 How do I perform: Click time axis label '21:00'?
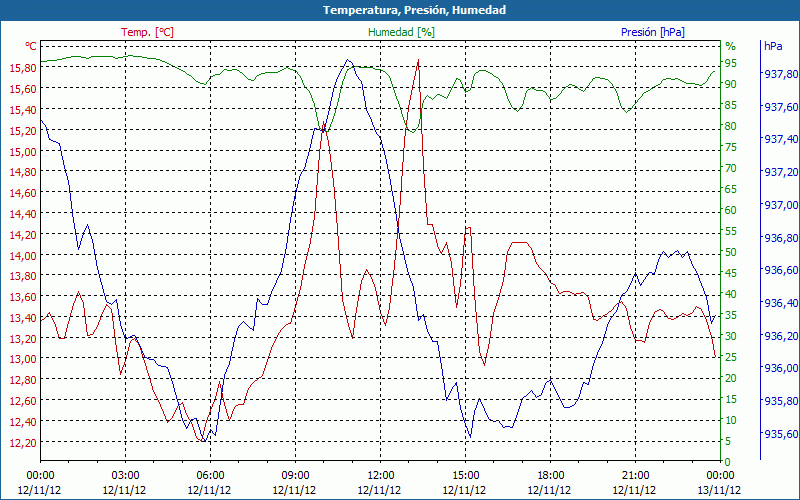coord(636,476)
